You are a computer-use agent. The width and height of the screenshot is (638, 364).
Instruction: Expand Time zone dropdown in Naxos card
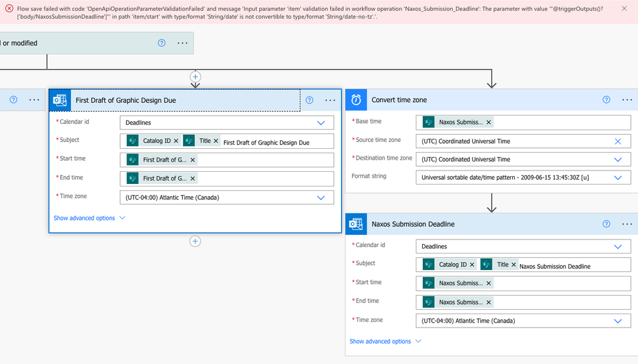pos(618,321)
